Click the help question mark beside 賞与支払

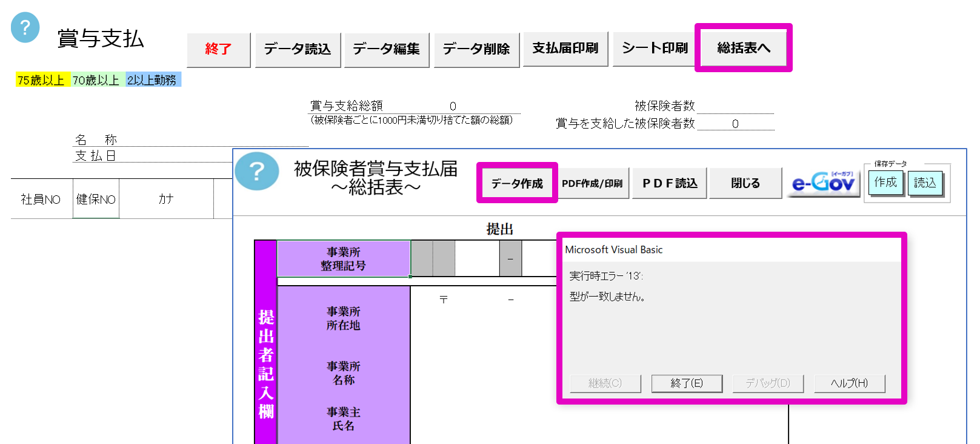tap(25, 28)
